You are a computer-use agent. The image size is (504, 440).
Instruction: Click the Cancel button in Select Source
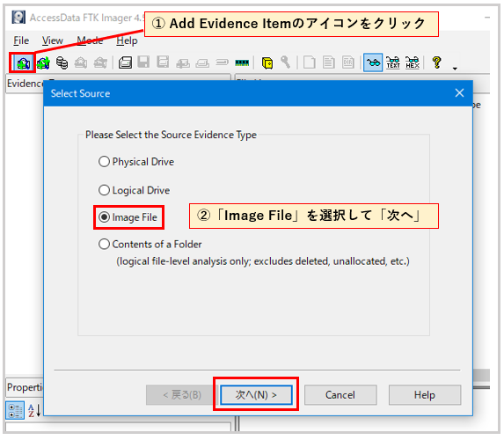[340, 394]
